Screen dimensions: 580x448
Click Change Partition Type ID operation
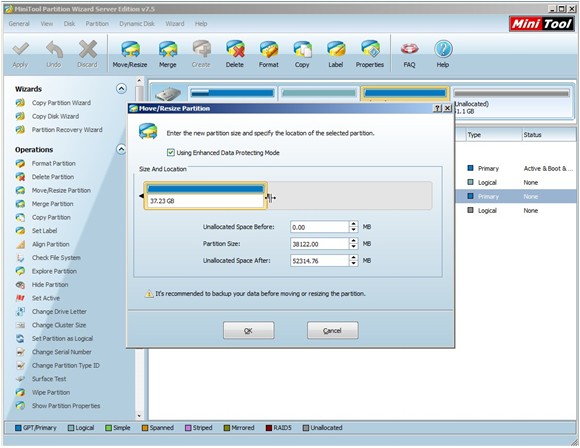click(66, 366)
